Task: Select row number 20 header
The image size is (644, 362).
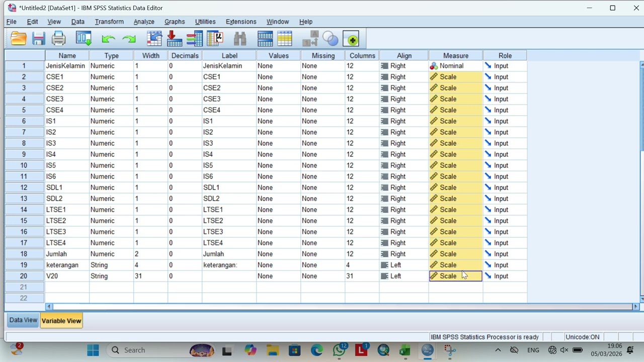Action: (x=24, y=276)
